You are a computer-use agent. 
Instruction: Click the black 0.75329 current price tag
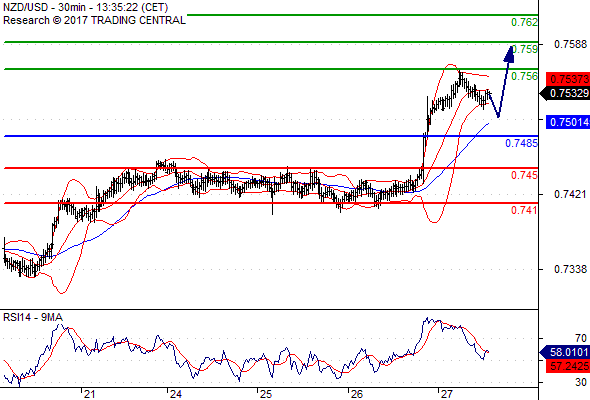[x=565, y=93]
